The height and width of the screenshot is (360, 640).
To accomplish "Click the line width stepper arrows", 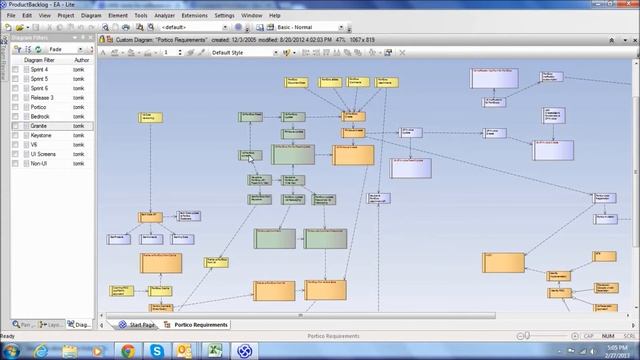I will coord(180,53).
